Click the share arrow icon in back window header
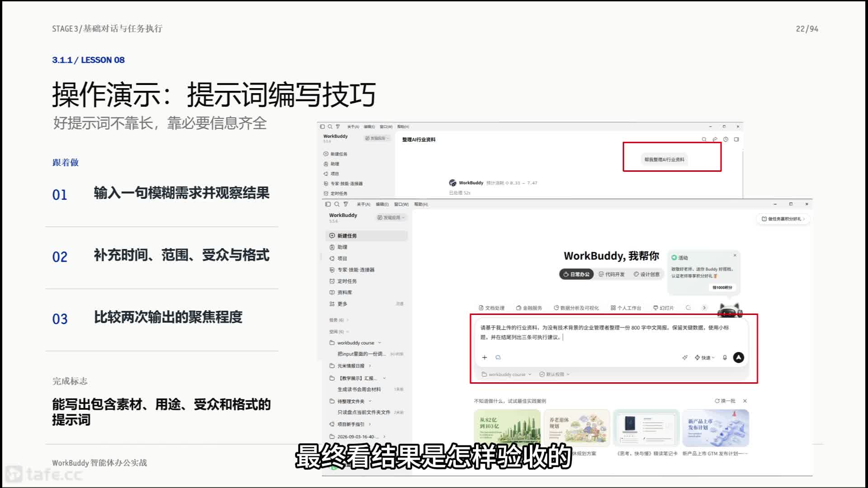Screen dimensions: 868x488 (x=715, y=140)
